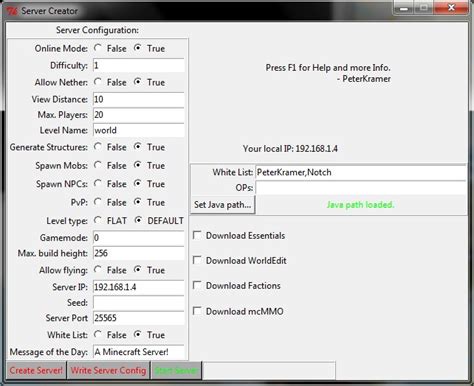Click the Max. Players field
The width and height of the screenshot is (474, 386).
coord(138,115)
